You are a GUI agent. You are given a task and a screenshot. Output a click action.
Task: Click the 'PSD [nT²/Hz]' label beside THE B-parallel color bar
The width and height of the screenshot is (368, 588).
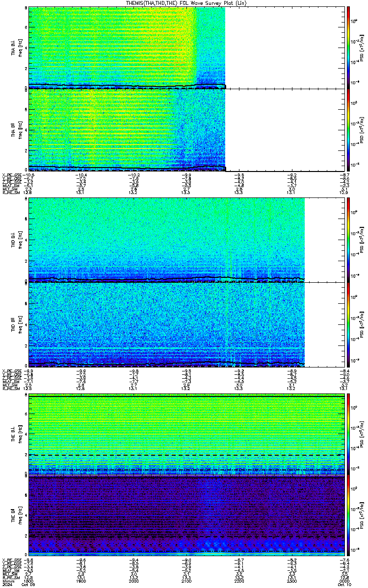click(361, 516)
